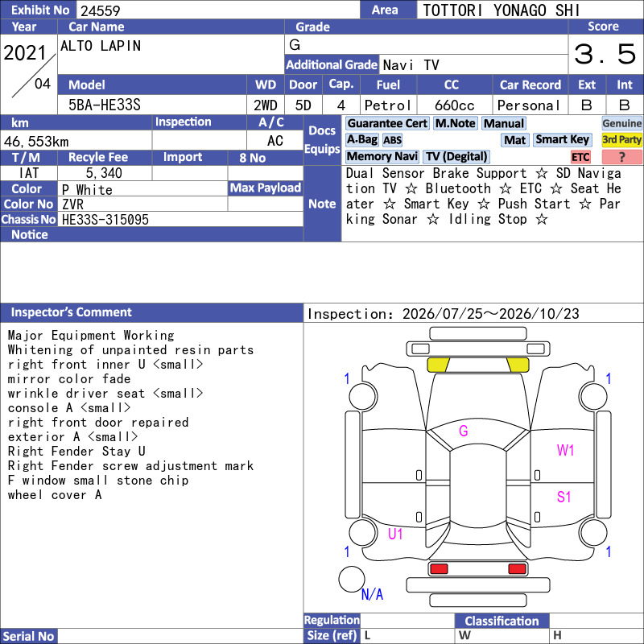Click the N/A spare tire circle

(x=352, y=579)
